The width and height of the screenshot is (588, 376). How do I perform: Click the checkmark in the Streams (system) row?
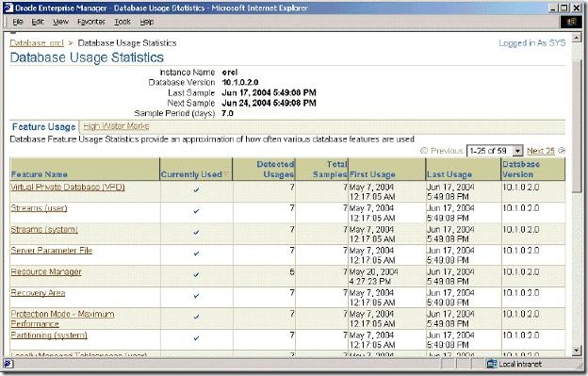196,233
